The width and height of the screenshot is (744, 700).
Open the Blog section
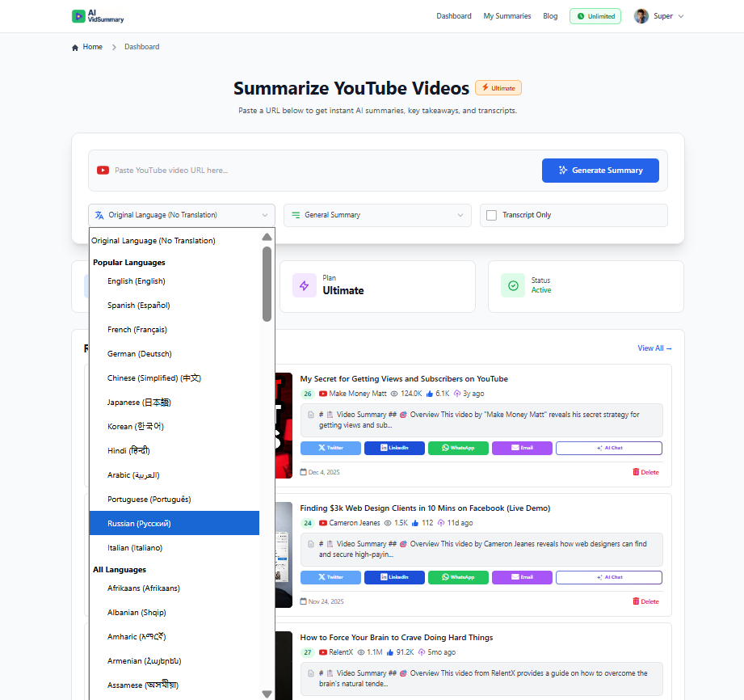pyautogui.click(x=550, y=15)
